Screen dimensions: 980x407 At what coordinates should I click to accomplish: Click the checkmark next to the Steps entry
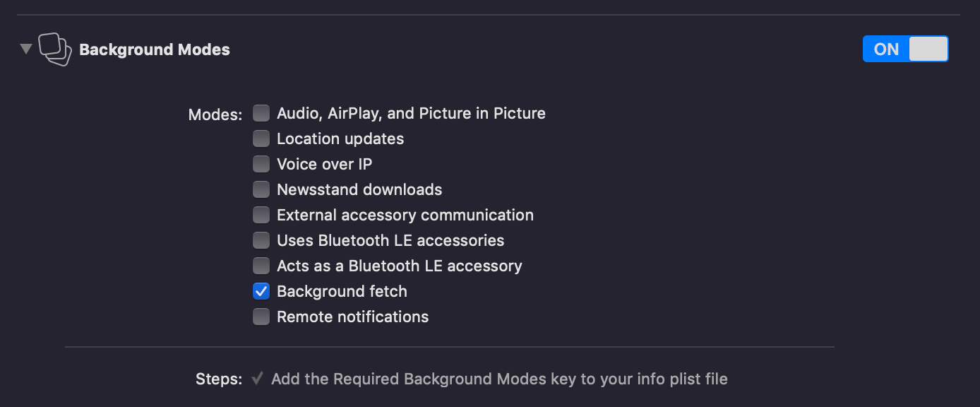[258, 379]
